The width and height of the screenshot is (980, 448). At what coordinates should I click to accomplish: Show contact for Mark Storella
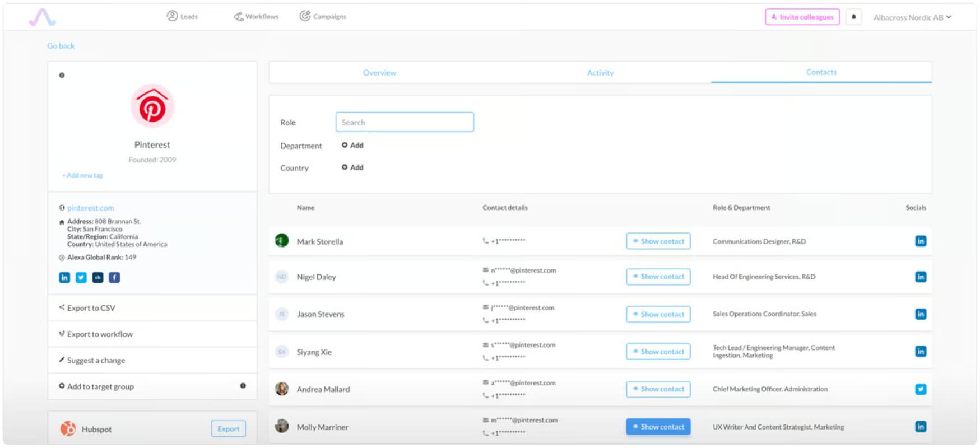tap(658, 241)
